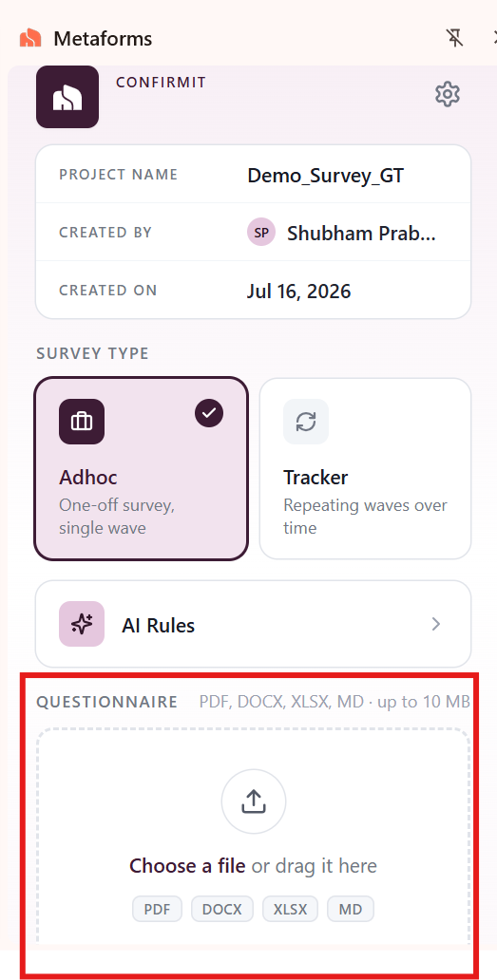Click the SP user avatar
497x980 pixels.
click(x=261, y=233)
